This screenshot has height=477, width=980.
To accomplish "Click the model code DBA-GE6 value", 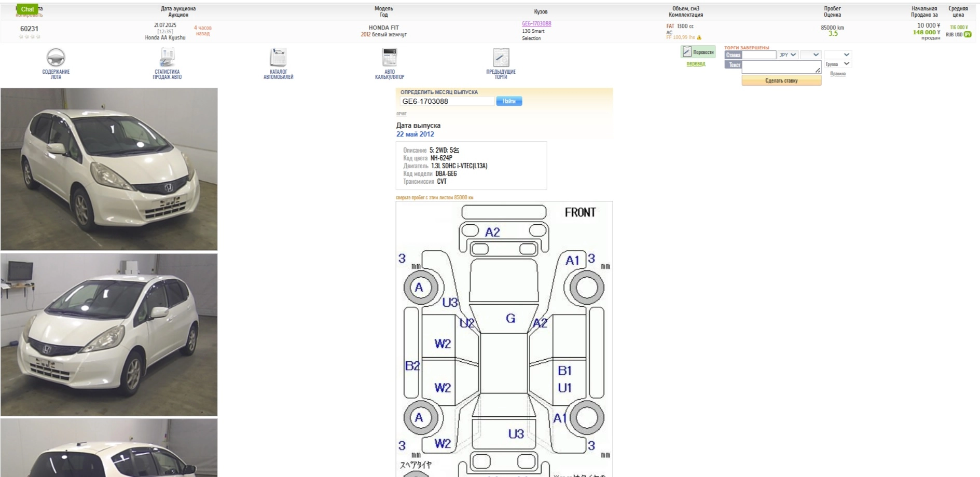I will (446, 174).
